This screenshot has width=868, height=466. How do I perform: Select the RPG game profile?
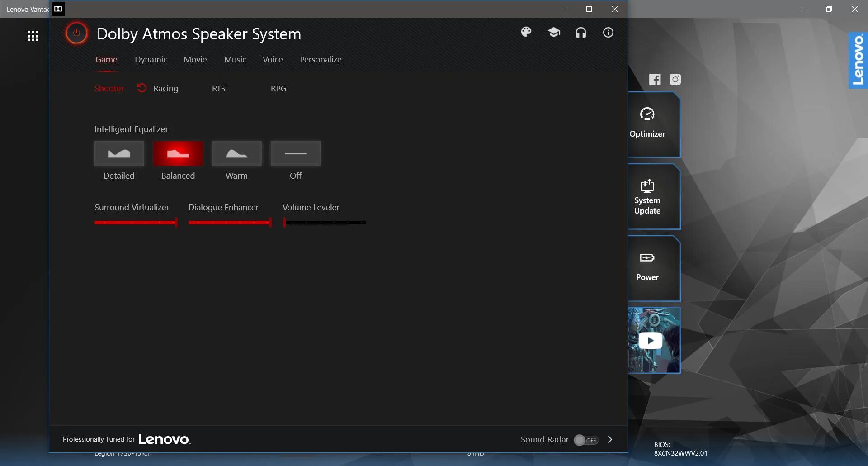coord(278,89)
